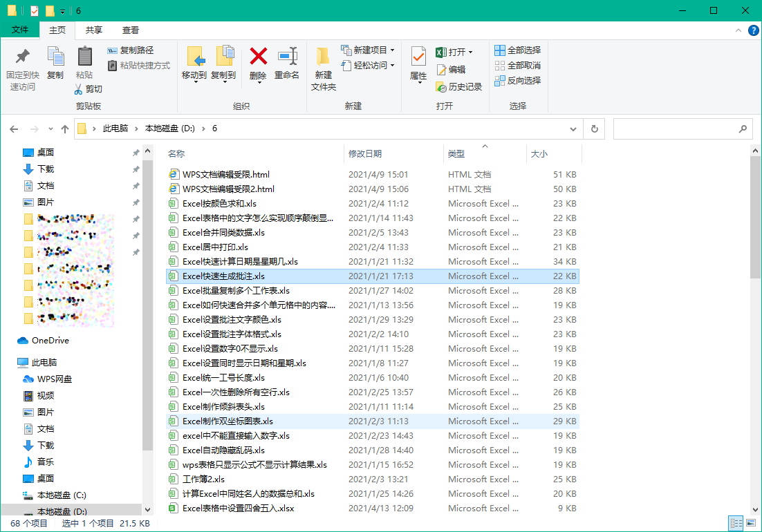Click the Paste clipboard icon
This screenshot has height=532, width=762.
(x=84, y=57)
